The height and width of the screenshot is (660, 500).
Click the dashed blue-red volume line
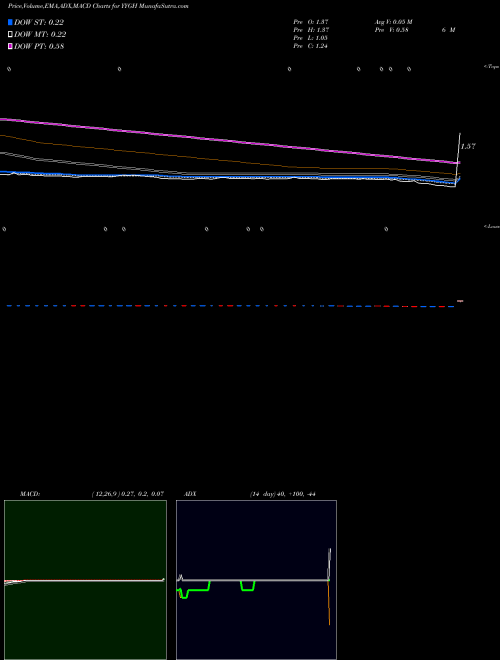pos(231,306)
